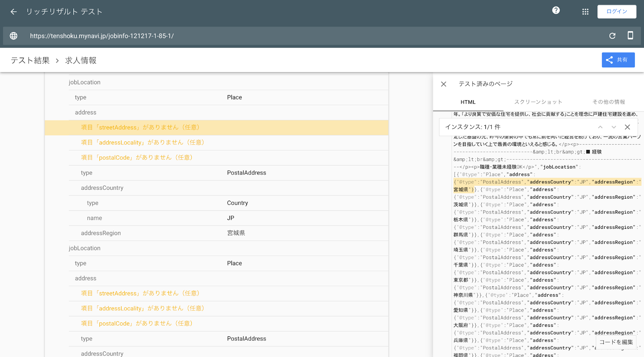Open the help question mark icon
Viewport: 644px width, 357px height.
click(556, 10)
